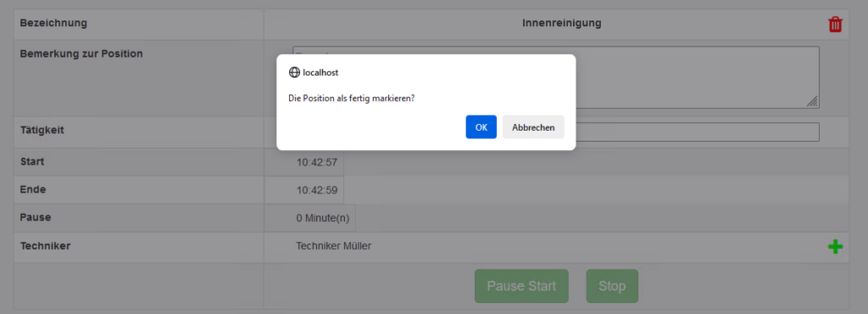The width and height of the screenshot is (868, 314).
Task: Click the Bemerkung zur Position label
Action: pos(81,53)
